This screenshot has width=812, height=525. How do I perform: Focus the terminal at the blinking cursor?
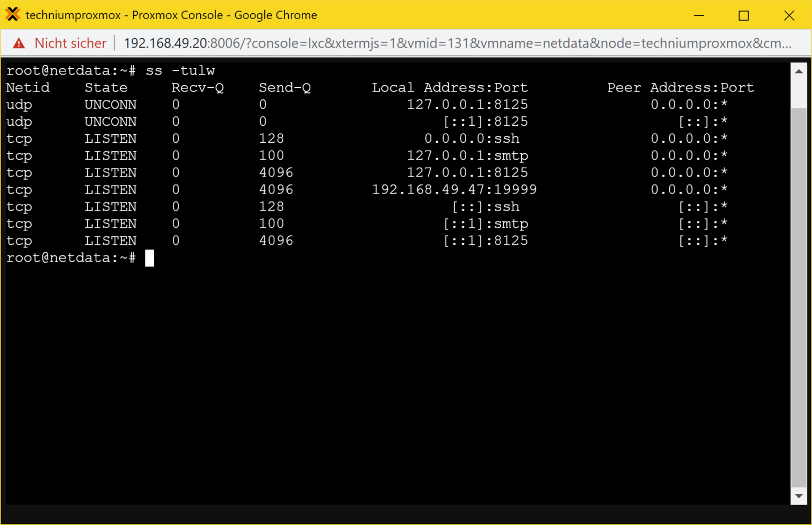150,258
